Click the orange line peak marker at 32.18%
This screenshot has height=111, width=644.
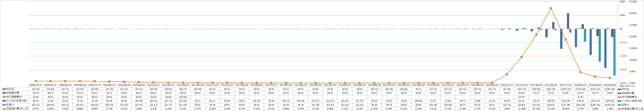point(551,8)
